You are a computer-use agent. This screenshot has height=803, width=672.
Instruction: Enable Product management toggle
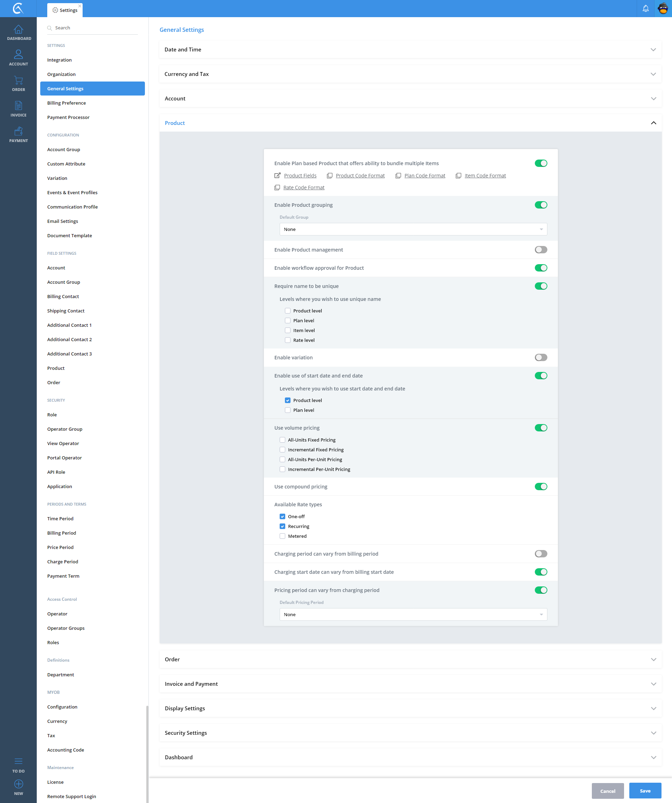[x=540, y=250]
